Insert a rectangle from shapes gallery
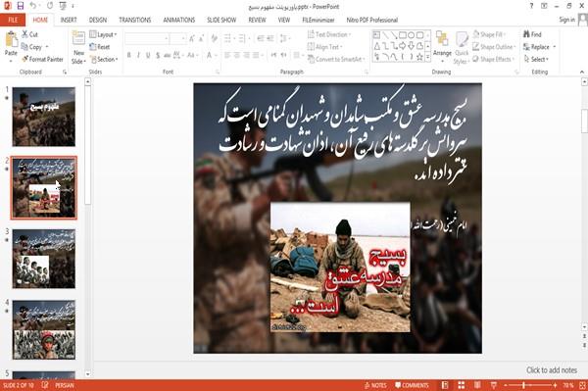588x391 pixels. pos(403,35)
